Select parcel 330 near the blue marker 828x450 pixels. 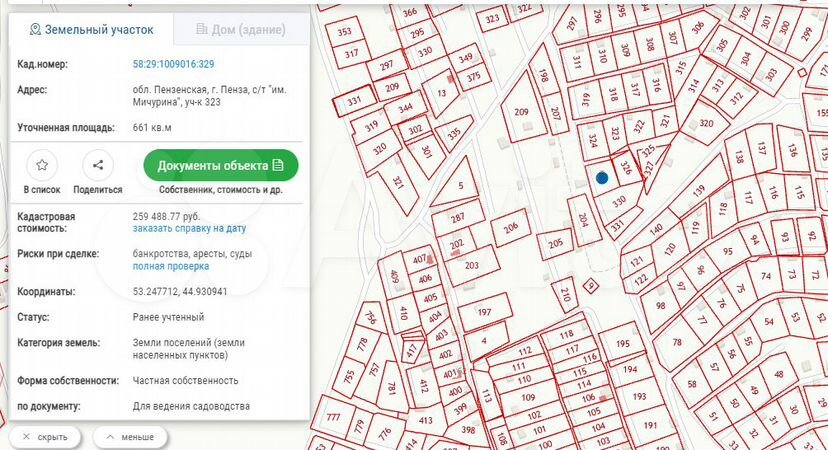click(x=618, y=201)
